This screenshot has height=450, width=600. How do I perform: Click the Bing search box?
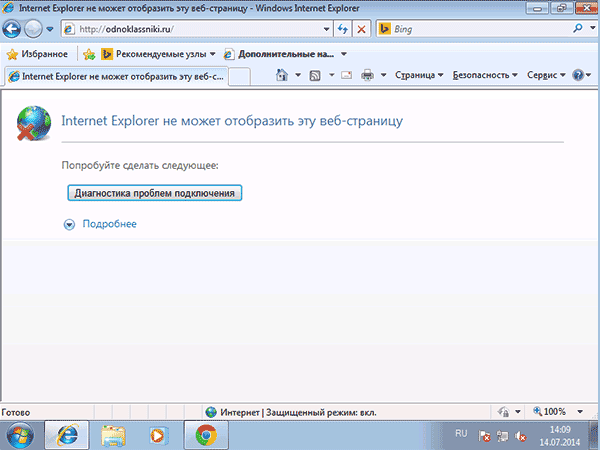[474, 29]
